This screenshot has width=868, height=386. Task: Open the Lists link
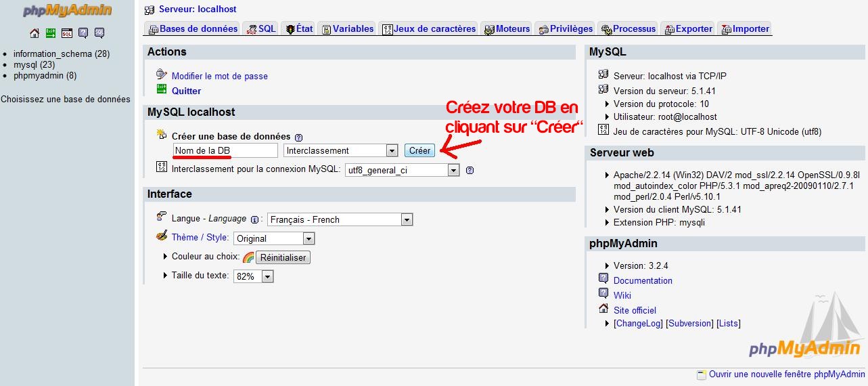(729, 324)
